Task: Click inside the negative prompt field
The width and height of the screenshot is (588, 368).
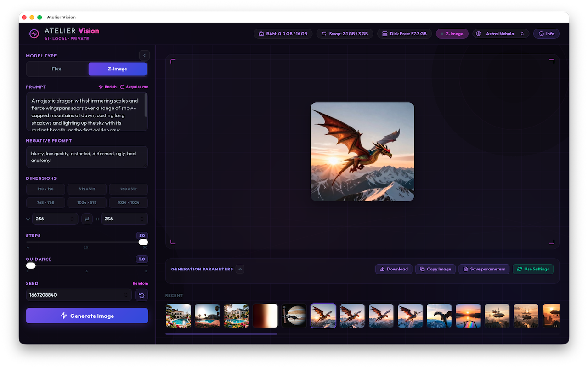Action: 87,157
